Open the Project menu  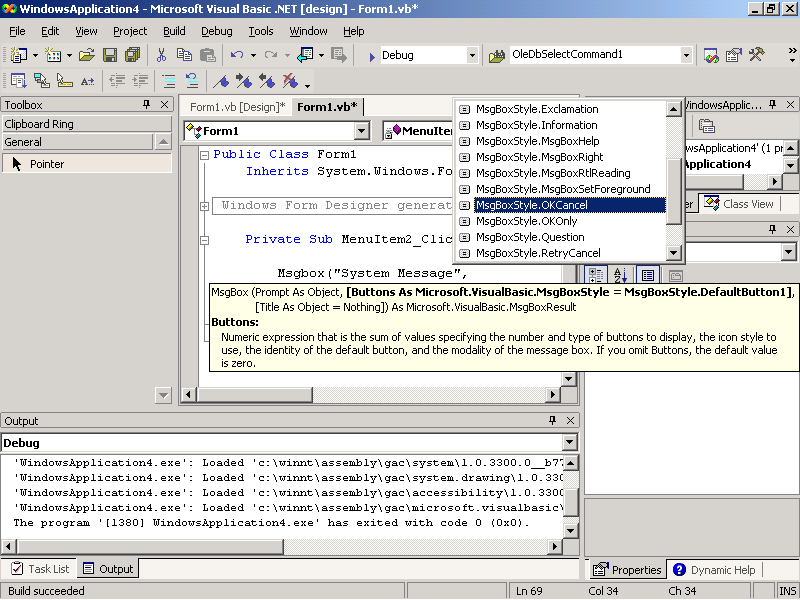coord(130,31)
